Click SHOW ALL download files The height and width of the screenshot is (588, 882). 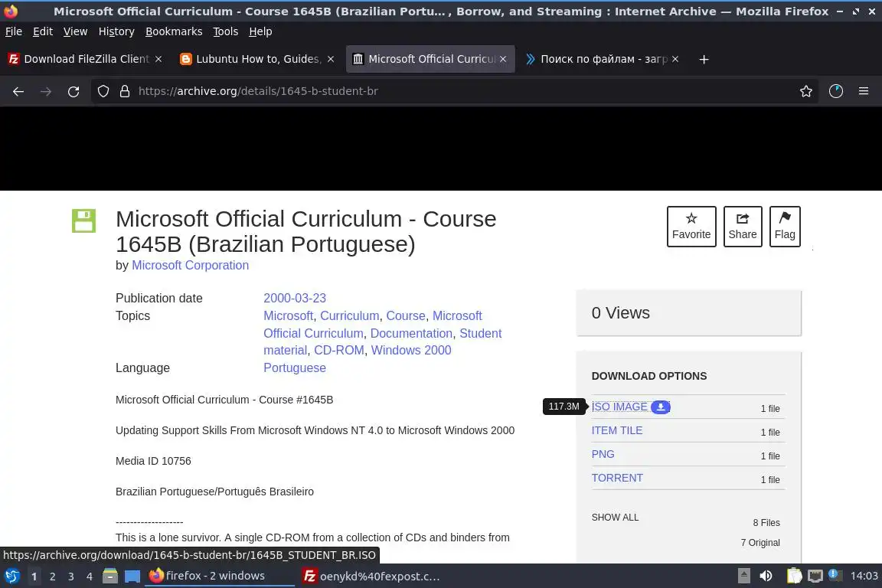[x=615, y=517]
